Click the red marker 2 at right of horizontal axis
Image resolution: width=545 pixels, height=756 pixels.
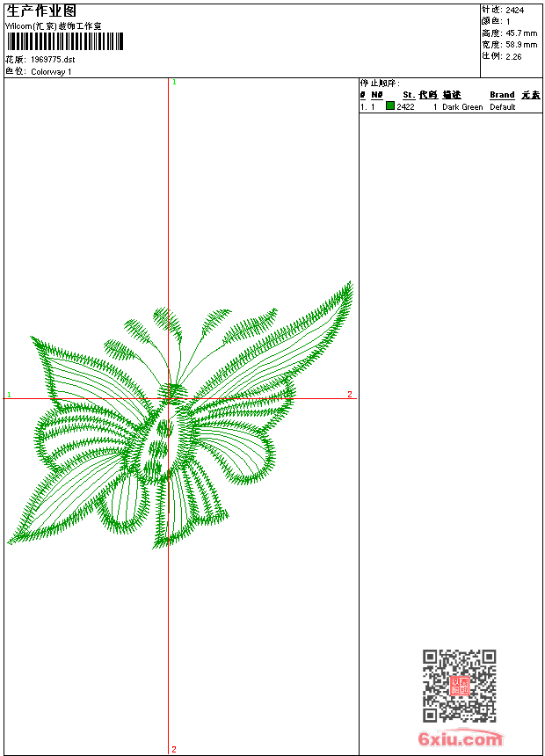coord(349,395)
